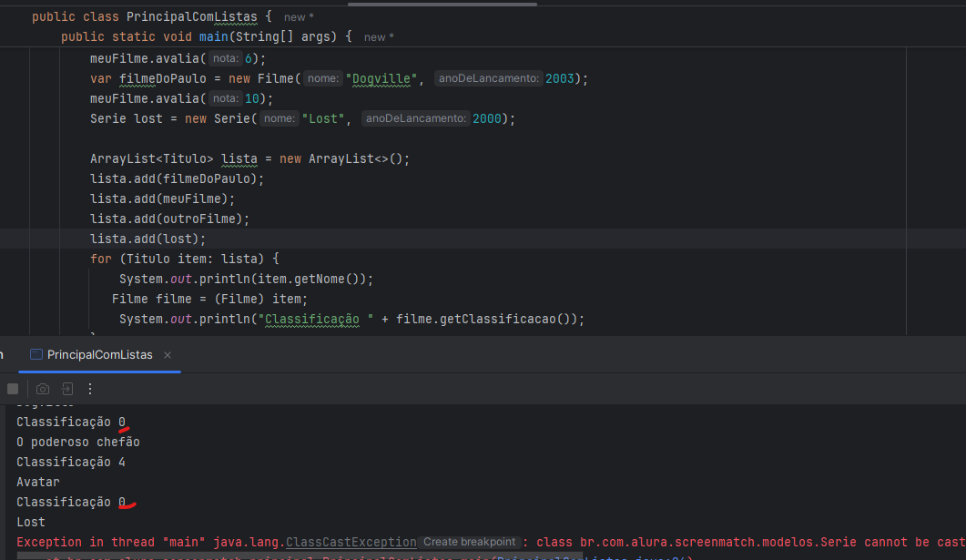Click the (Filme) item cast line
Screen dimensions: 966x560
pos(209,299)
